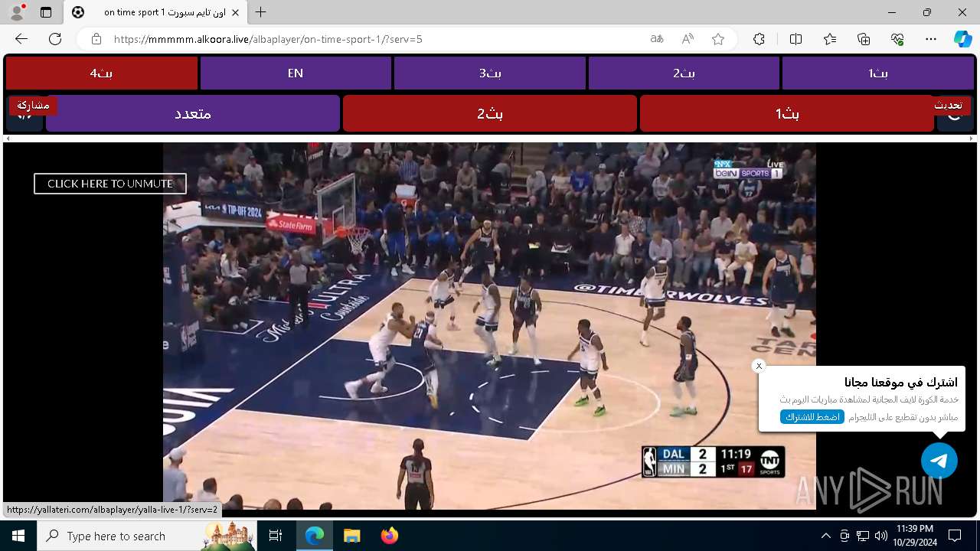Select the بث3 stream tab
The height and width of the screenshot is (551, 980).
tap(490, 73)
